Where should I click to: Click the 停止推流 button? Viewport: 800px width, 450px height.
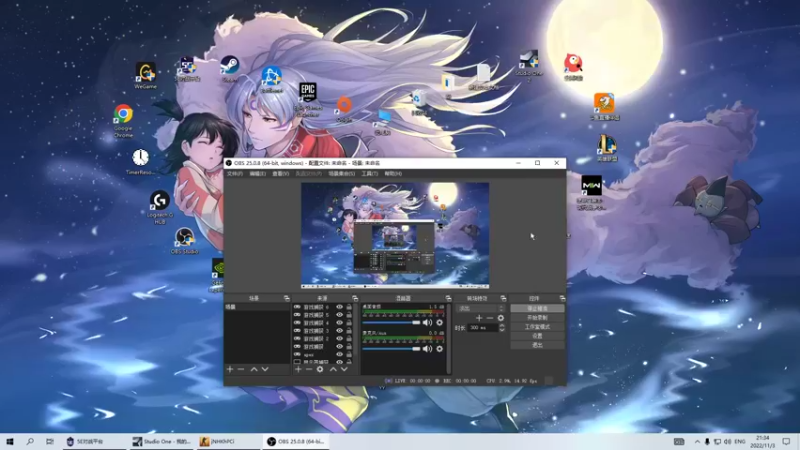point(537,309)
